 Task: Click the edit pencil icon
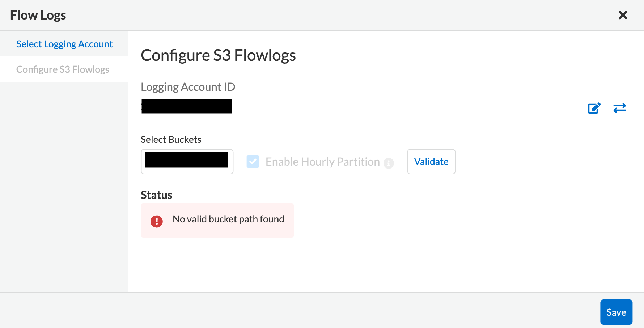(x=594, y=108)
